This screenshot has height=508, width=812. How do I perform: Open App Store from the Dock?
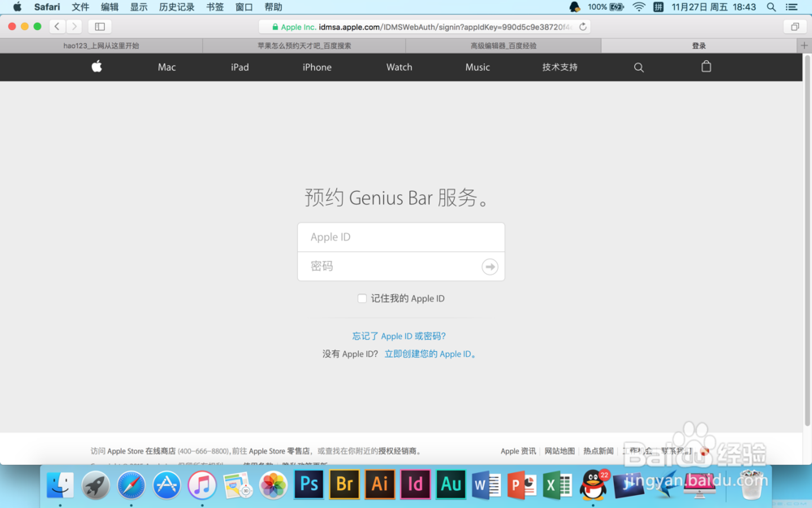click(166, 485)
